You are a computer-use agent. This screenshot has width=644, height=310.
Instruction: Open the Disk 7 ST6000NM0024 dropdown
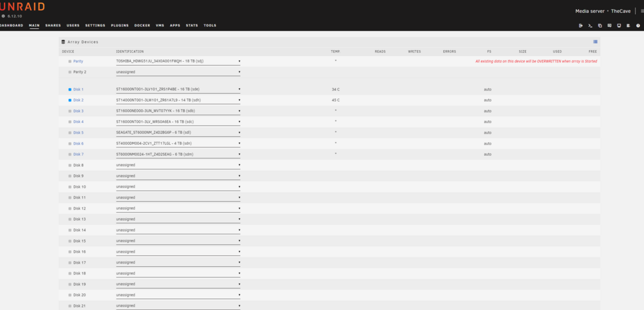coord(178,154)
